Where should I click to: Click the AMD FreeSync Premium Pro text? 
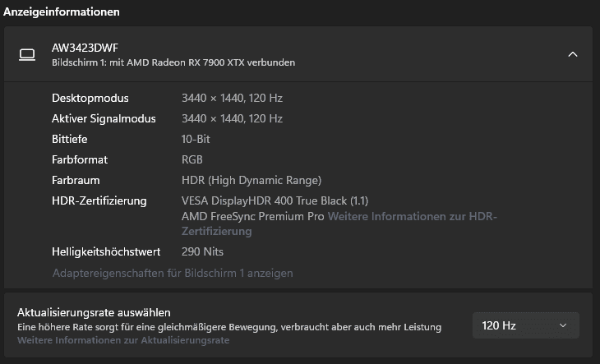point(252,216)
